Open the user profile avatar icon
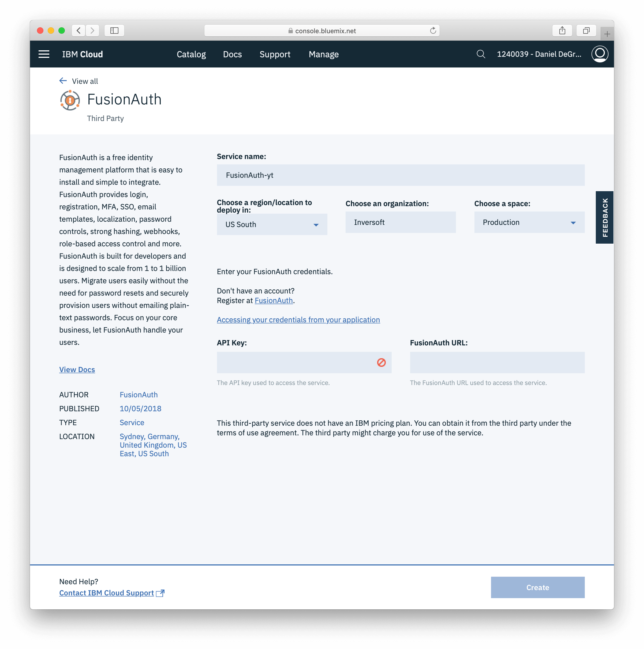Screen dimensions: 644x649 tap(600, 54)
